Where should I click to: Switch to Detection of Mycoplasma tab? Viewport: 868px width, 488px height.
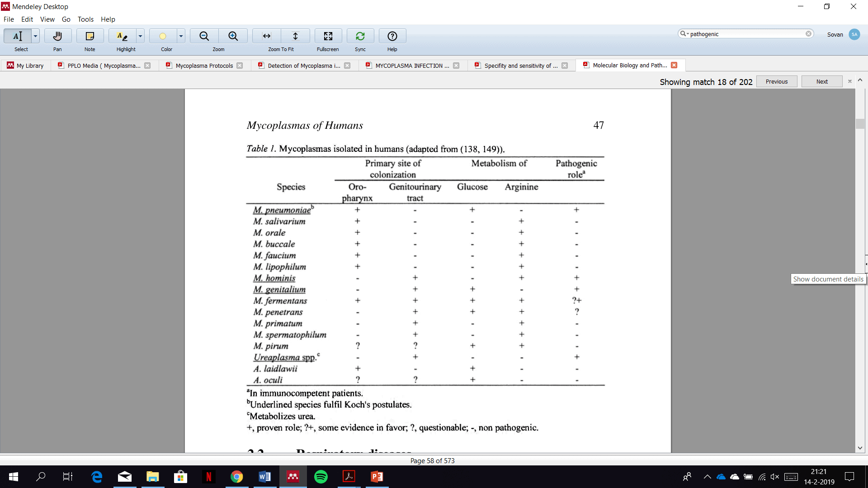click(304, 66)
